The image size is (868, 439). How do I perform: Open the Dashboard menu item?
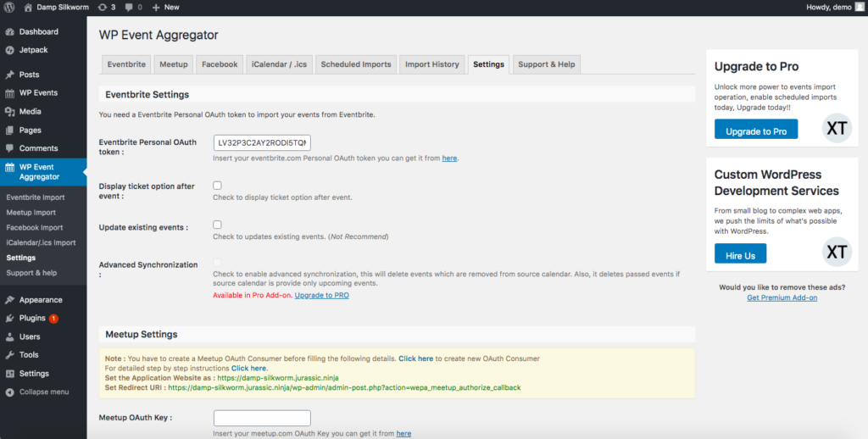[43, 31]
